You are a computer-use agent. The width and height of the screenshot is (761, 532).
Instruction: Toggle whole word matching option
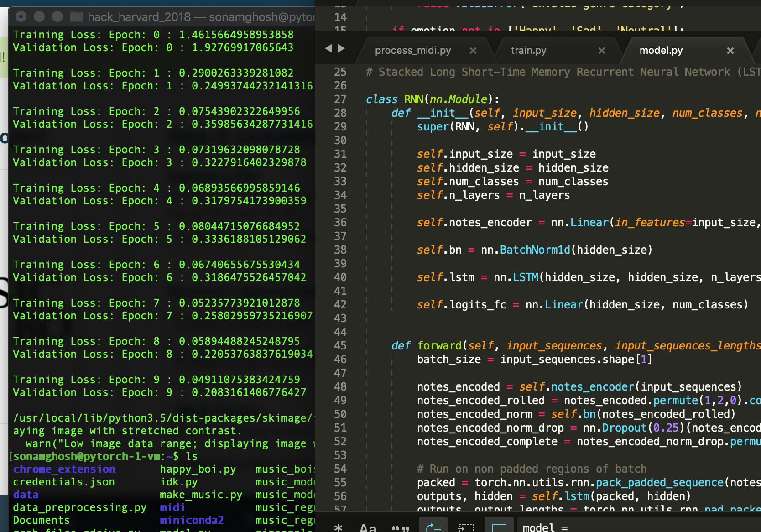(400, 527)
